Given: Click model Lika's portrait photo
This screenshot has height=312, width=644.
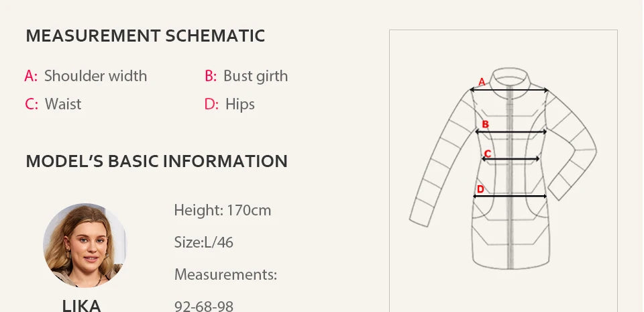Looking at the screenshot, I should click(x=84, y=245).
